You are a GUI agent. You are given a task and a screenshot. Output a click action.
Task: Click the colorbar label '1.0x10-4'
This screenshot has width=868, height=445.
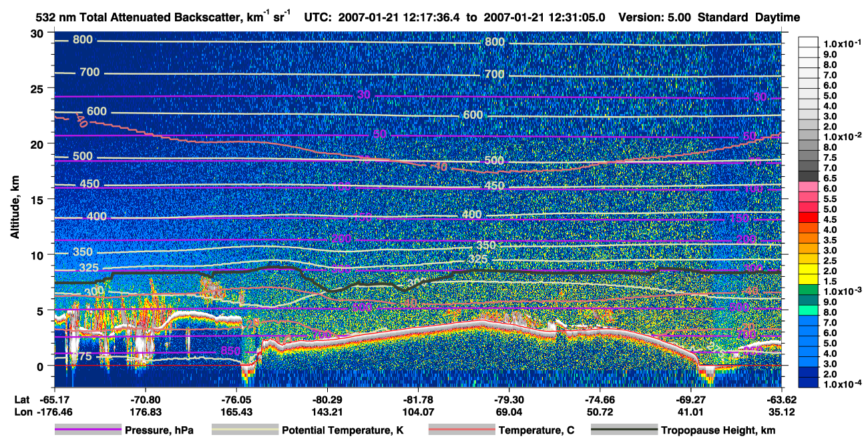coord(841,385)
